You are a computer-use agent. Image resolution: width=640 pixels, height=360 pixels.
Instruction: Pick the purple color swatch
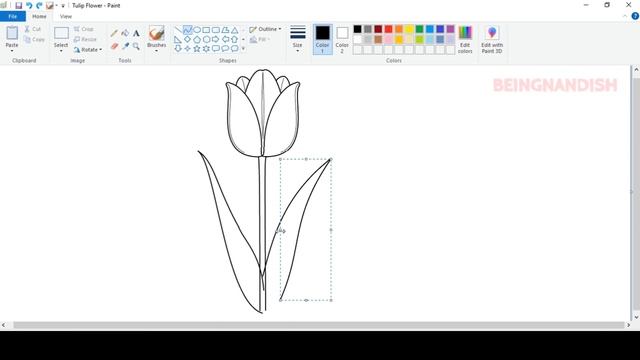pyautogui.click(x=450, y=29)
